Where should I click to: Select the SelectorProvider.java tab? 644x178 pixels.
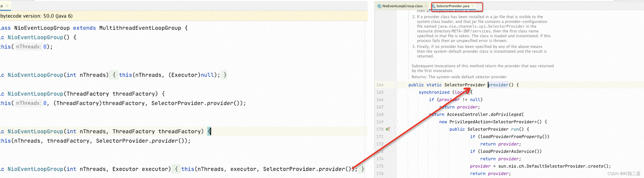453,6
